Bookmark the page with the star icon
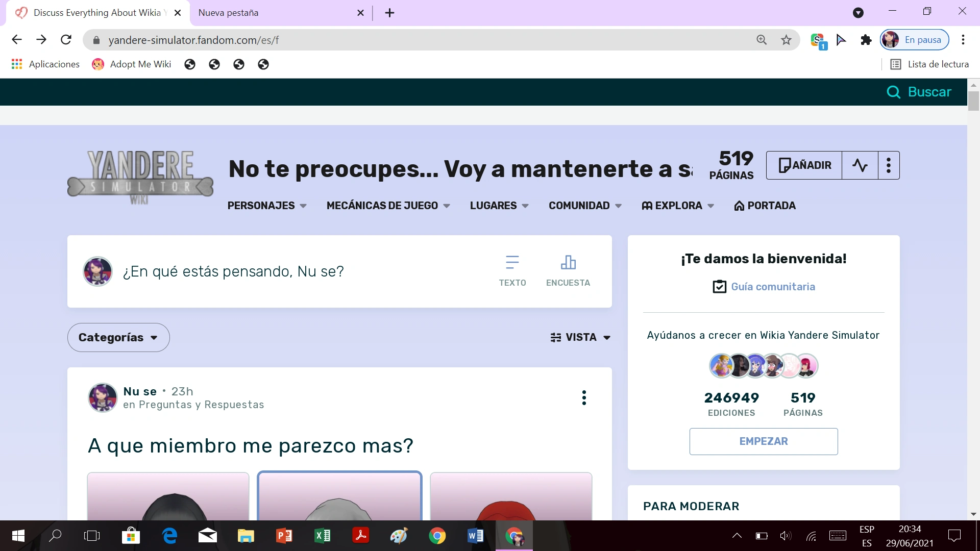The height and width of the screenshot is (551, 980). (x=787, y=39)
